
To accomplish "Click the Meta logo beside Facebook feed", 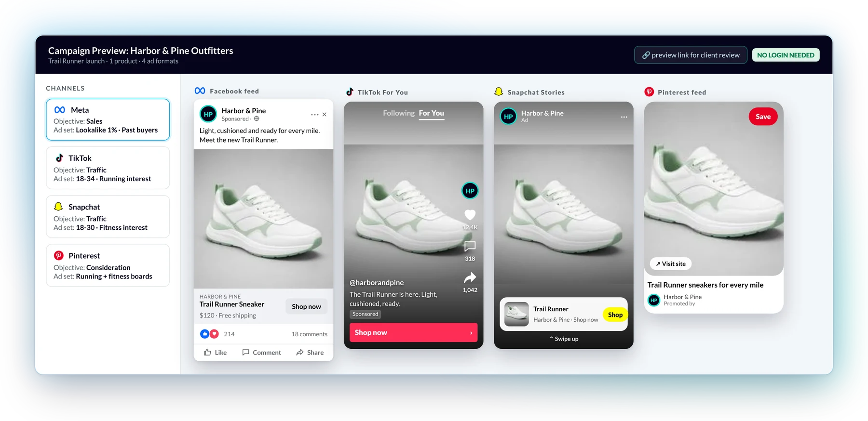I will coord(200,91).
